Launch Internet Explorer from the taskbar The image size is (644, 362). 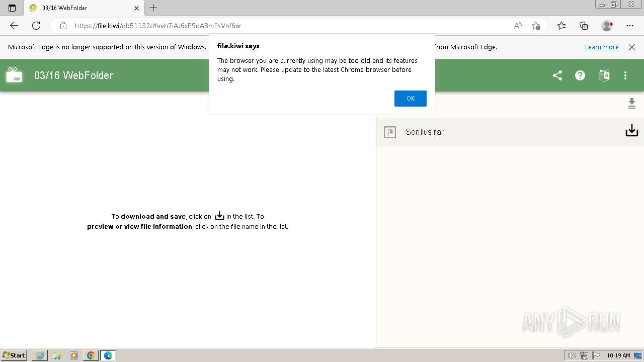tap(40, 355)
